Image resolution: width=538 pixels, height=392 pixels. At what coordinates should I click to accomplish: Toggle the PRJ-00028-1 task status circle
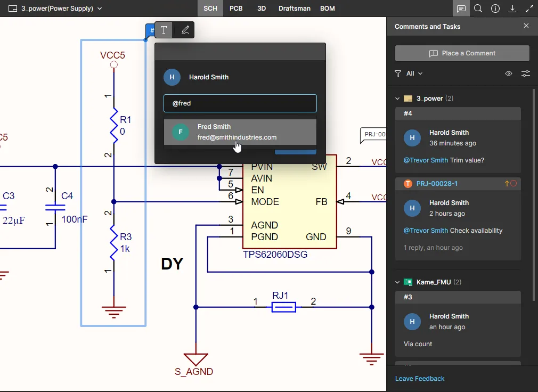pos(514,184)
